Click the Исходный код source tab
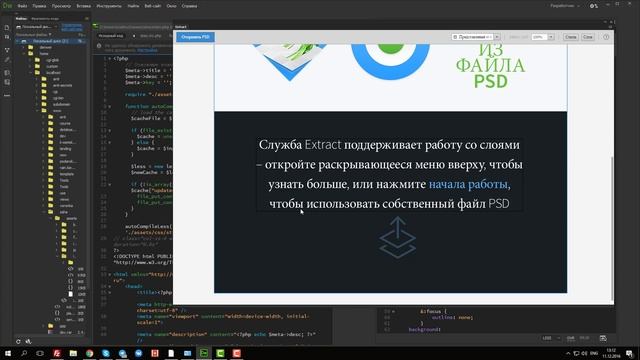Screen dimensions: 640x360 click(111, 36)
